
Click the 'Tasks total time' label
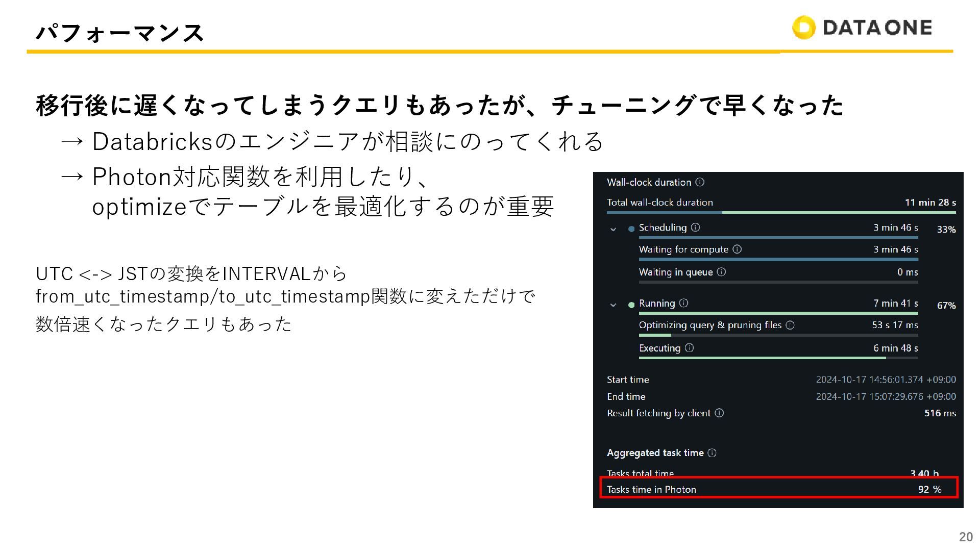click(x=640, y=473)
